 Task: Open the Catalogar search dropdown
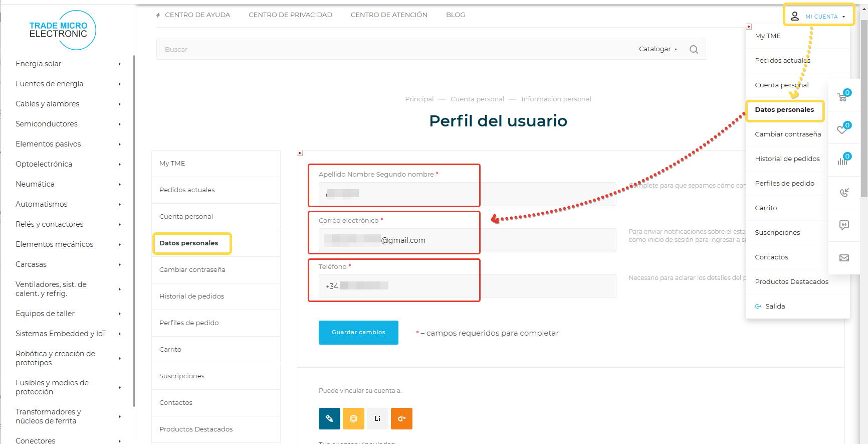658,49
